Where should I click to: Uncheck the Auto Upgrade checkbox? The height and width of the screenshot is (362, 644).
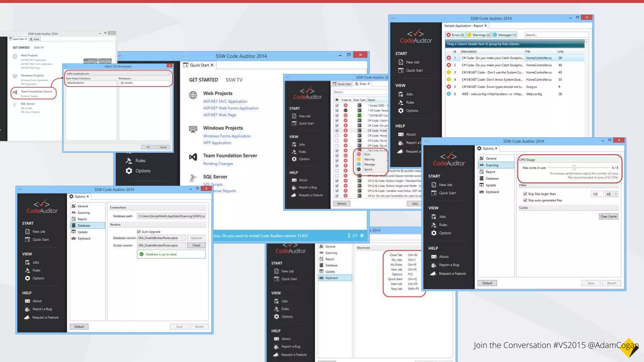pyautogui.click(x=139, y=232)
